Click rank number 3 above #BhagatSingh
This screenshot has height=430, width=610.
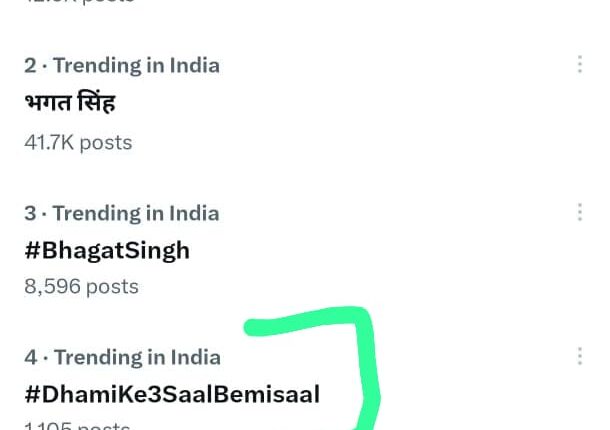click(x=31, y=213)
